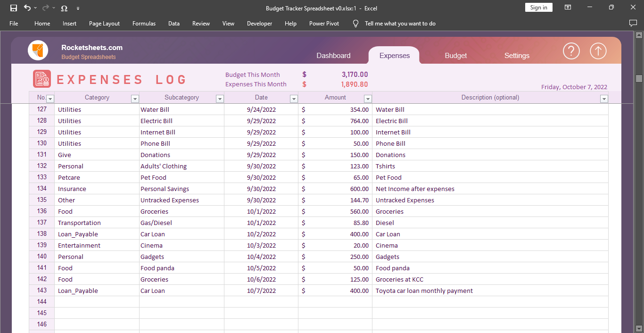Select 'Net Income after expenses' description cell
Image resolution: width=644 pixels, height=333 pixels.
click(490, 189)
